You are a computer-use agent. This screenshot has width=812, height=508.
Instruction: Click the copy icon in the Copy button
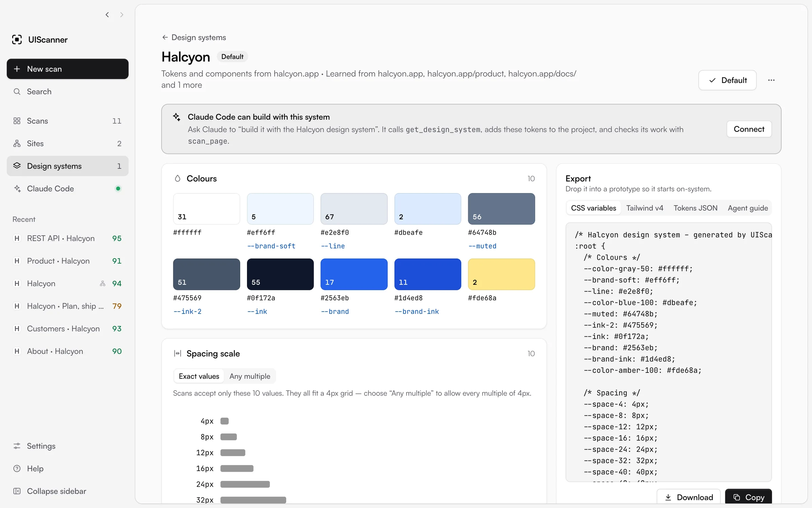[737, 497]
